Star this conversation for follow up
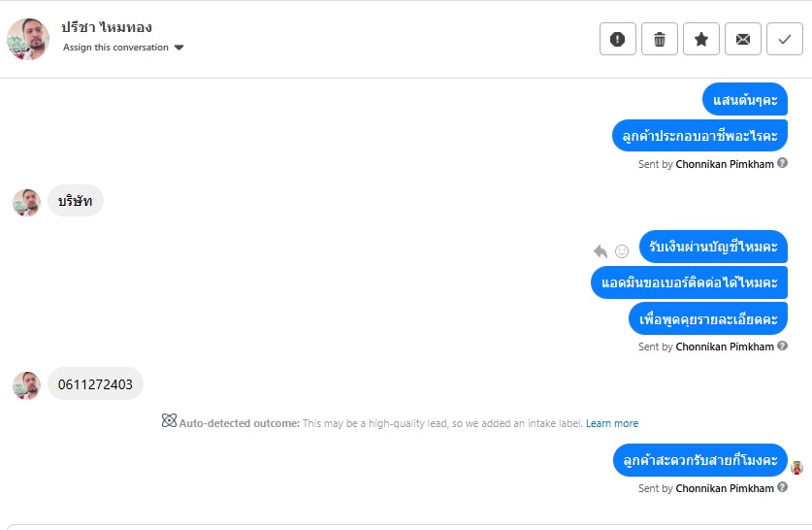Image resolution: width=812 pixels, height=530 pixels. [x=701, y=39]
